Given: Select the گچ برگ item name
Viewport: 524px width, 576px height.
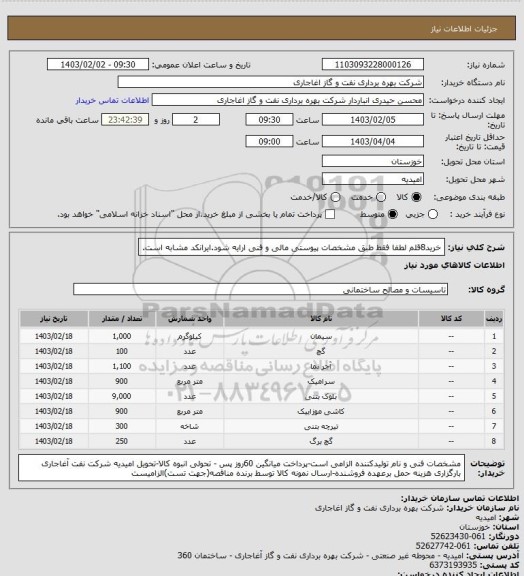Looking at the screenshot, I should 321,441.
